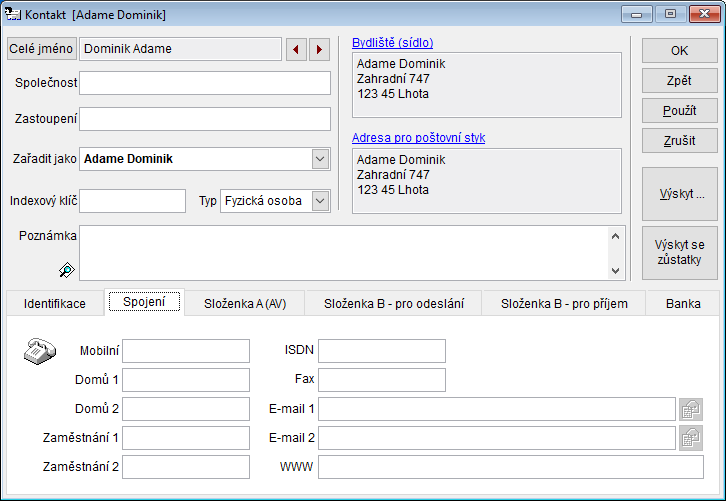Click the next contact red arrow
The image size is (726, 501).
318,49
